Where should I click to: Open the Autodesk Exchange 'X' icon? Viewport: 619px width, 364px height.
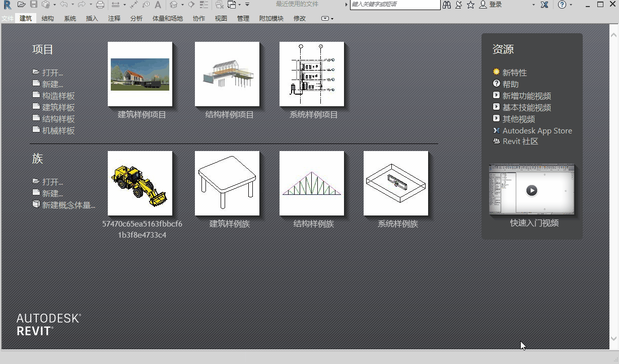click(x=544, y=5)
